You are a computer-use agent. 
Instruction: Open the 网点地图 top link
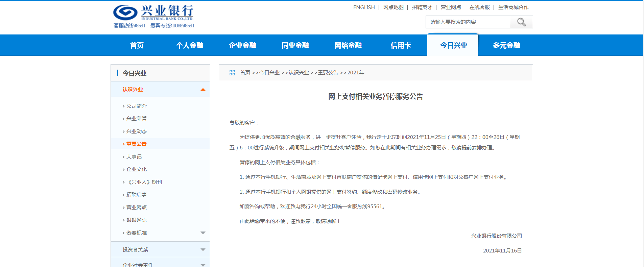[393, 7]
